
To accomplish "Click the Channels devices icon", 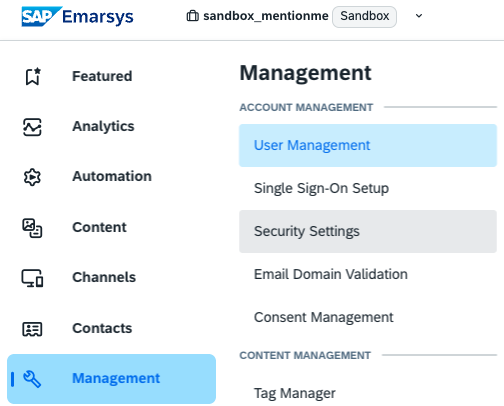I will [32, 278].
